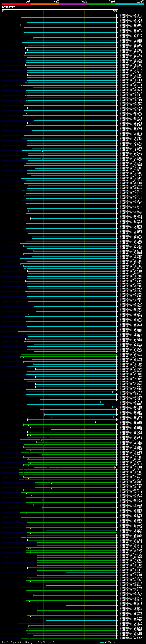Click hit UniRef100_Q06BI4
The image size is (146, 644).
tap(131, 85)
